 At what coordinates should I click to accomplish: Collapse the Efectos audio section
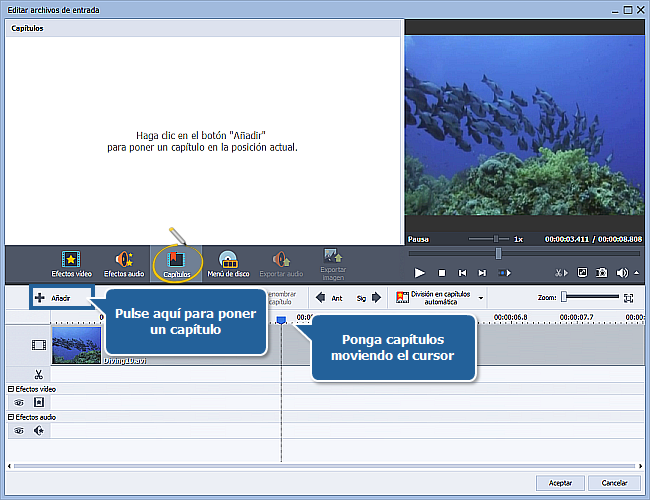click(11, 417)
